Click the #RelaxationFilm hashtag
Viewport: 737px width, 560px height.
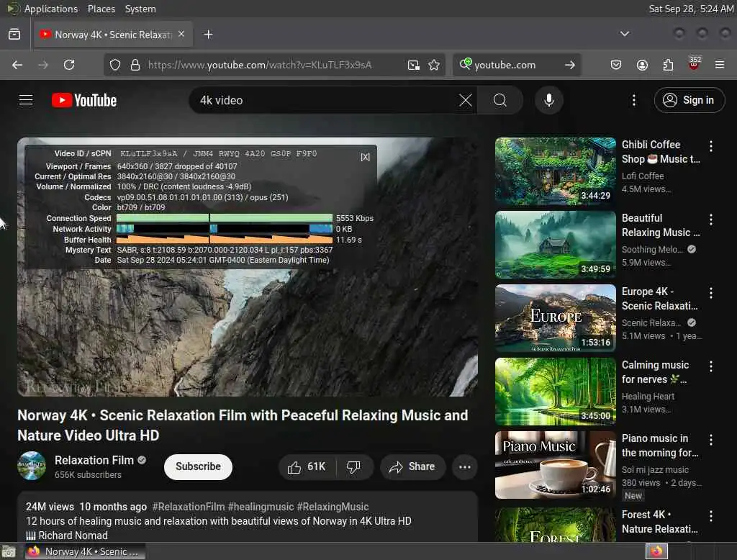[189, 507]
